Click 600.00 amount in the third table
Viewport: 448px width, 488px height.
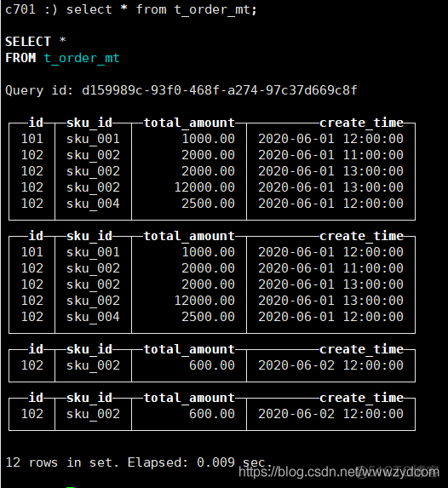click(x=212, y=365)
